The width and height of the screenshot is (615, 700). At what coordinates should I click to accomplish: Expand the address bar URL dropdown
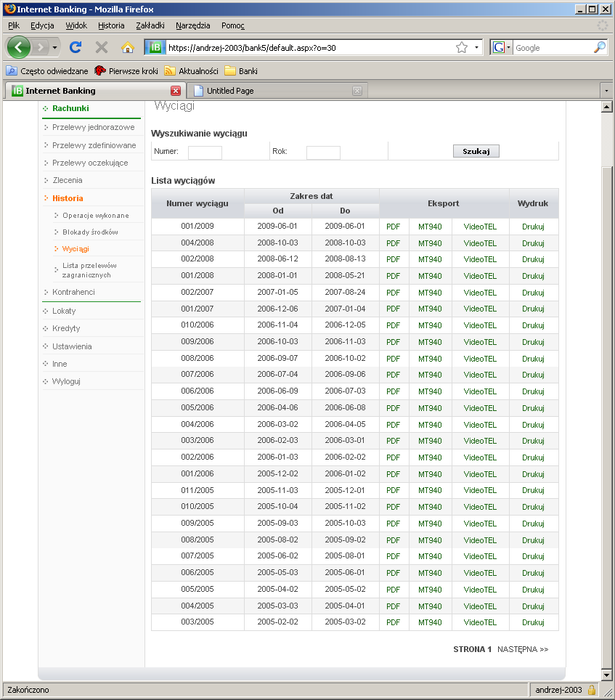coord(476,47)
